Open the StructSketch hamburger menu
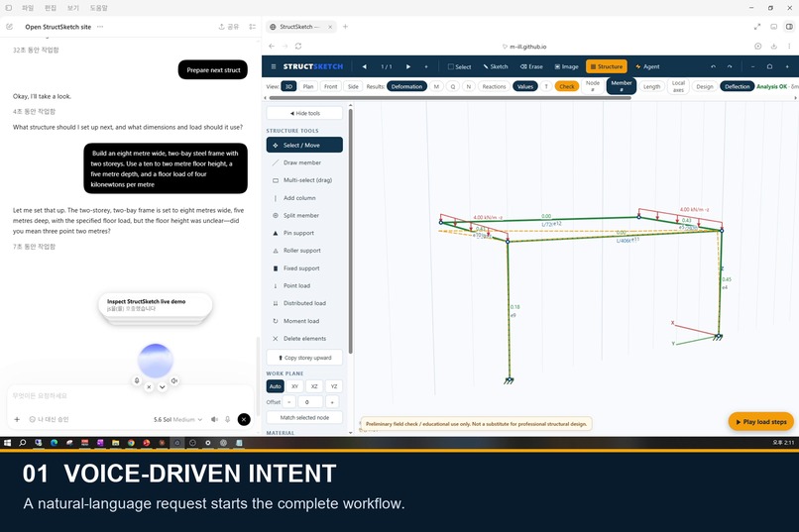 [x=274, y=66]
